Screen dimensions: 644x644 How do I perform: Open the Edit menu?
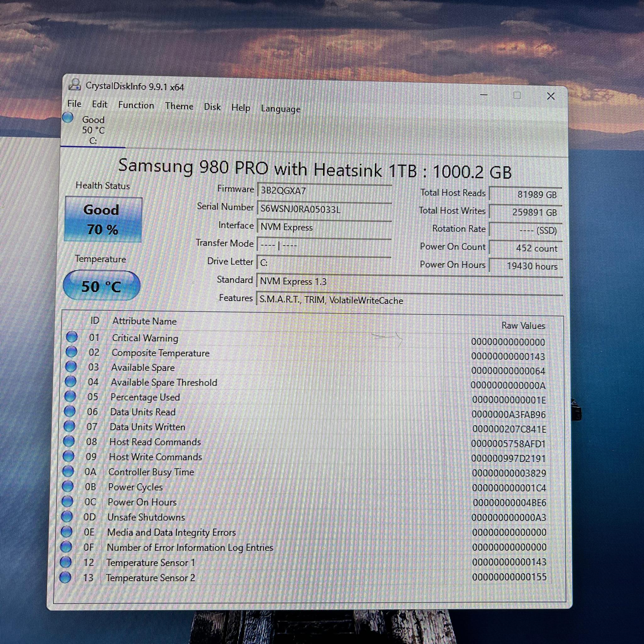[x=100, y=104]
